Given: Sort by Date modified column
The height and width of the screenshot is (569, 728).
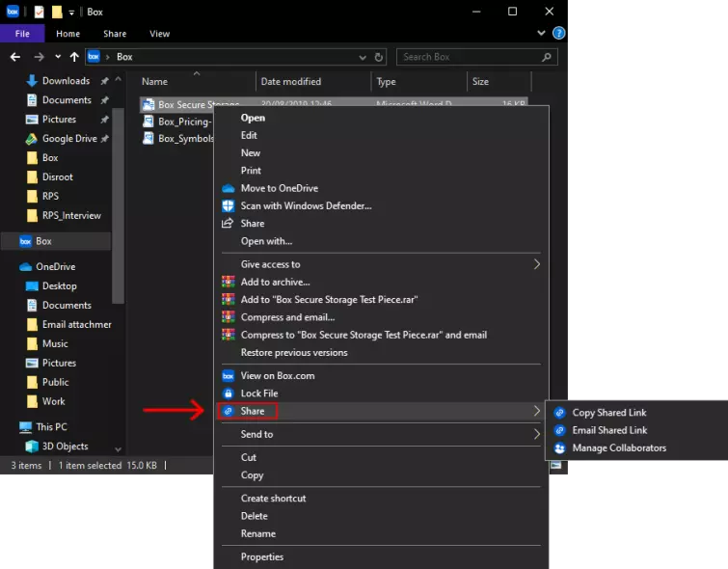Looking at the screenshot, I should tap(290, 81).
